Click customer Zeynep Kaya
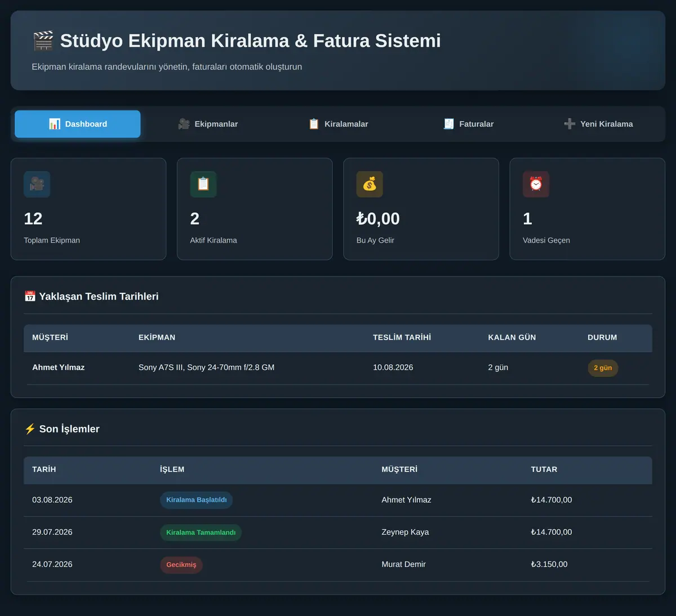The image size is (676, 616). 406,532
